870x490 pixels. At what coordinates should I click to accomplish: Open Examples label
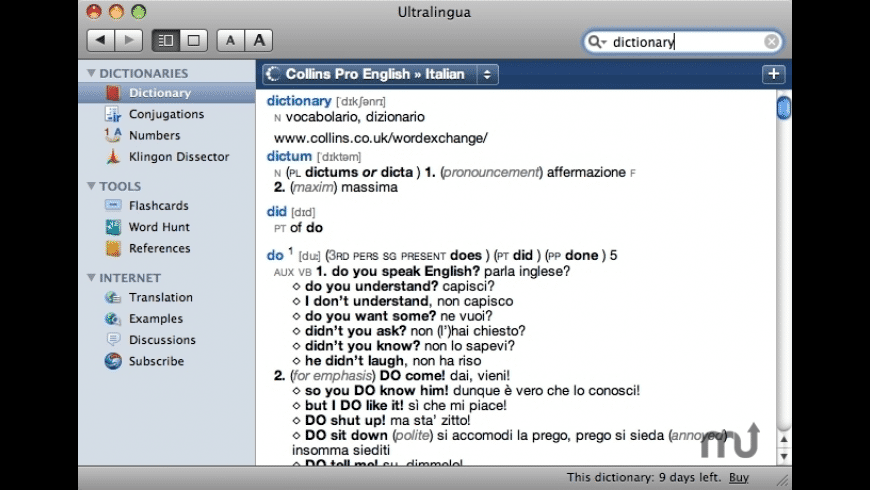(156, 319)
